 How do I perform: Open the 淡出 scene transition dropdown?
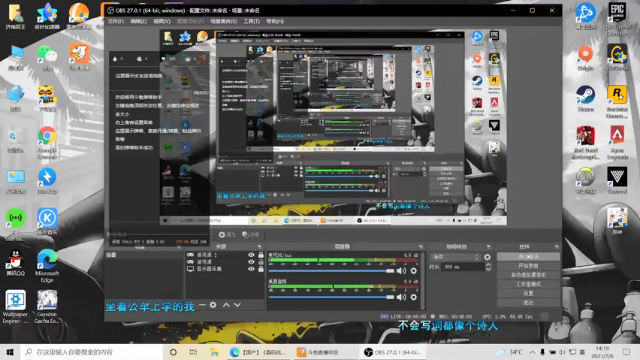(x=455, y=257)
